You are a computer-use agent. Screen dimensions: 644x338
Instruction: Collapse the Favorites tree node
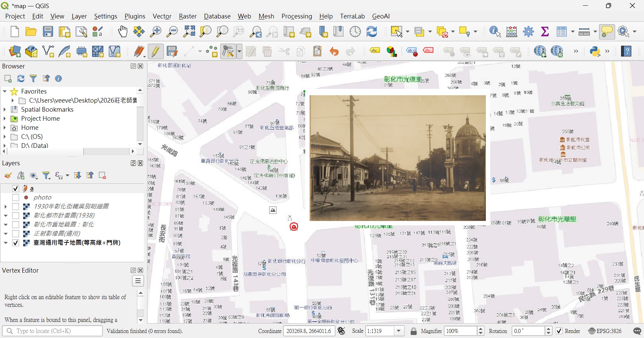tap(5, 91)
